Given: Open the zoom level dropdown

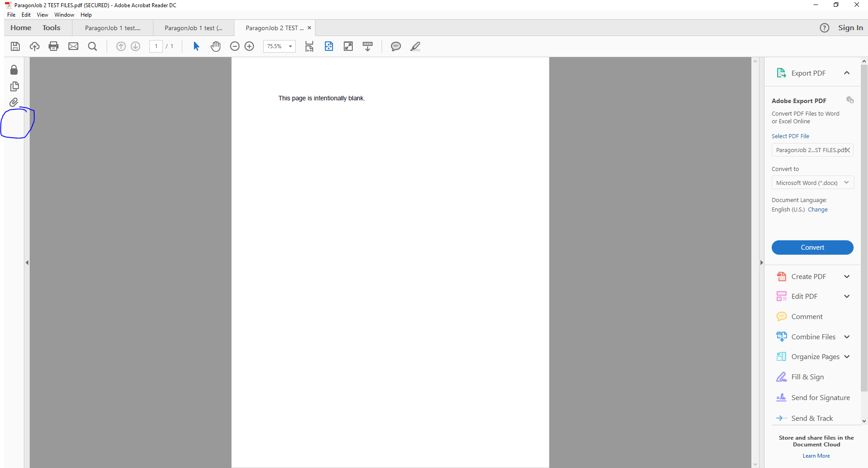Looking at the screenshot, I should [290, 46].
